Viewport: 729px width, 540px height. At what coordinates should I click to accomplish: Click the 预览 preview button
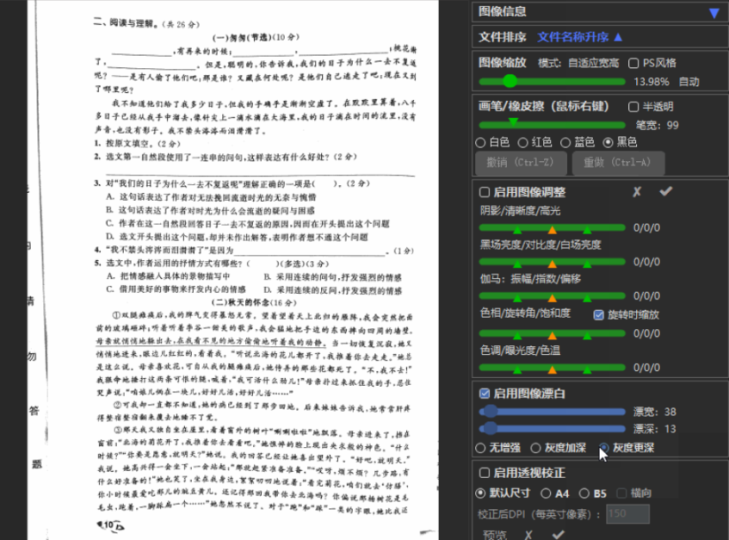(495, 534)
